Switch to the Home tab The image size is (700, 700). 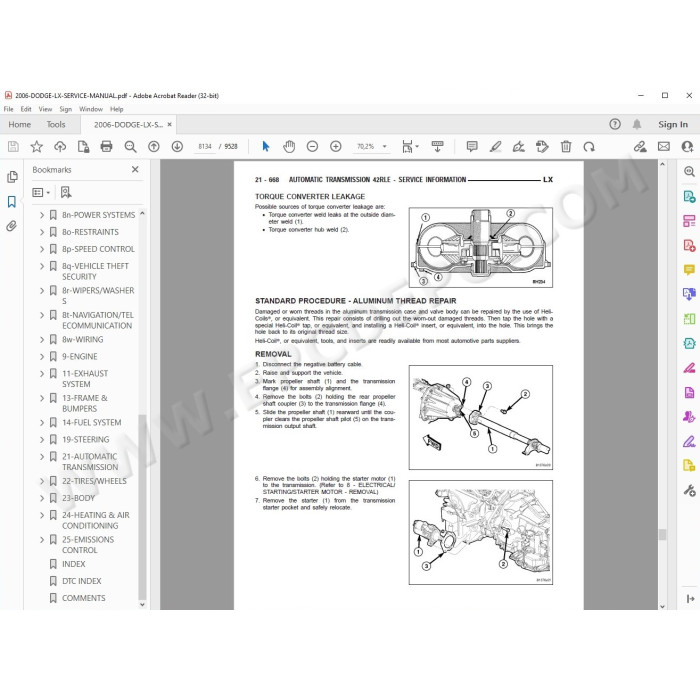(20, 125)
